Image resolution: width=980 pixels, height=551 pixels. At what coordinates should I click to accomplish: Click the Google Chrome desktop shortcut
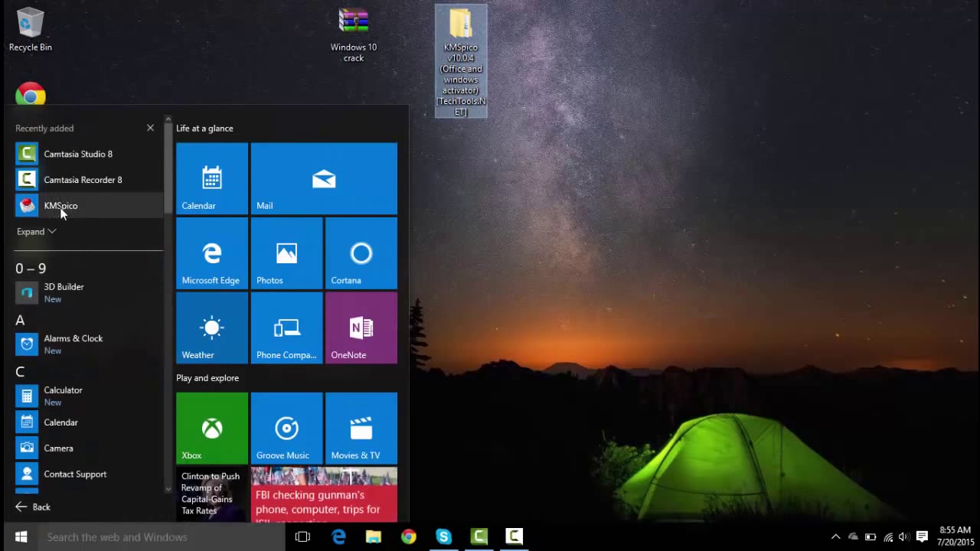click(31, 95)
